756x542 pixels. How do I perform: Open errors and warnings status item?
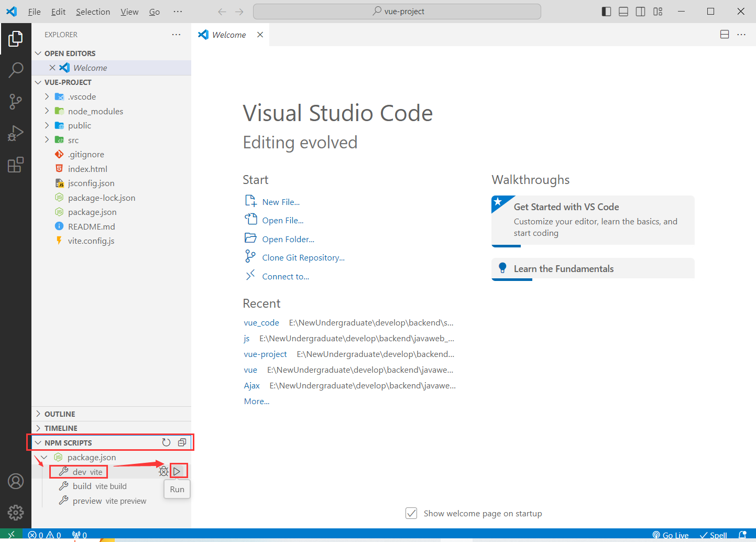click(x=45, y=535)
